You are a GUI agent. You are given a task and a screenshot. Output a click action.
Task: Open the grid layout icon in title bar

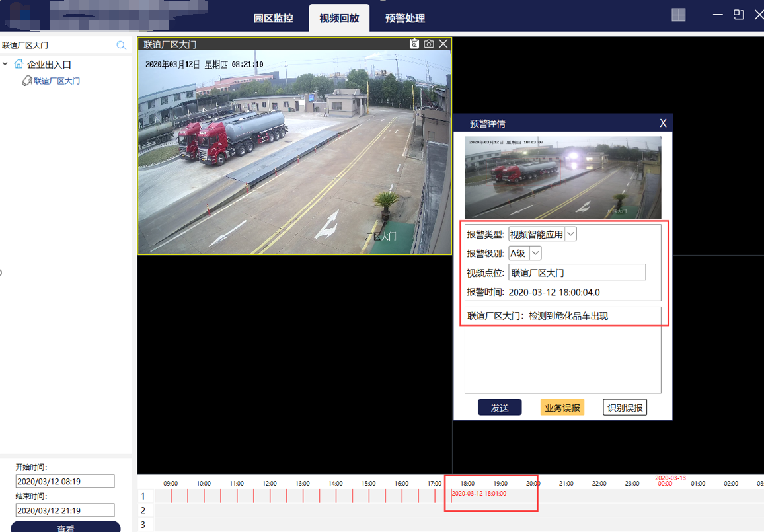click(x=678, y=15)
